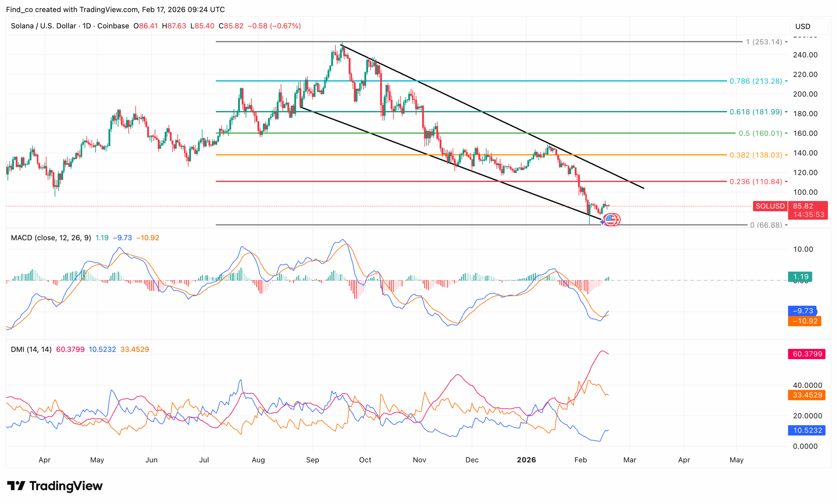
Task: Click the orange DMI value 33.4529 tag
Action: point(806,395)
